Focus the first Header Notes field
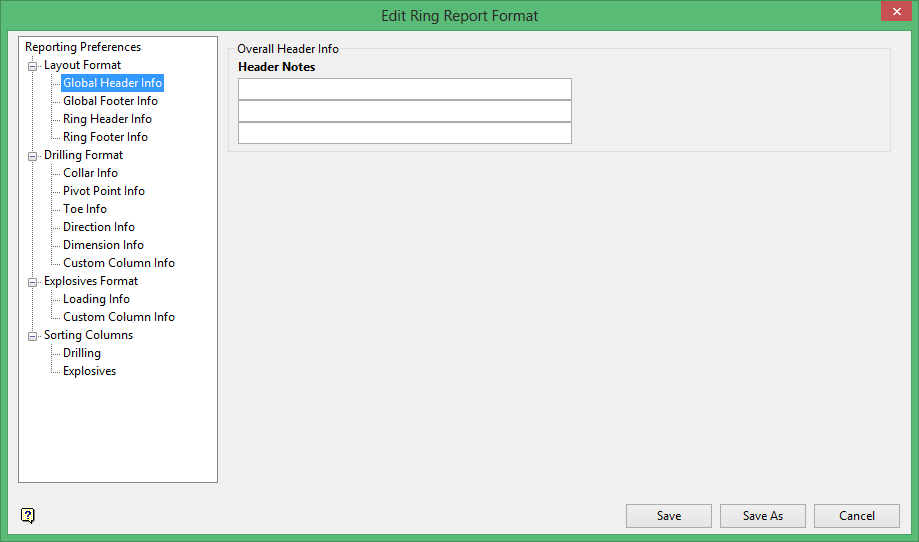Screen dimensions: 919x542 pos(405,89)
